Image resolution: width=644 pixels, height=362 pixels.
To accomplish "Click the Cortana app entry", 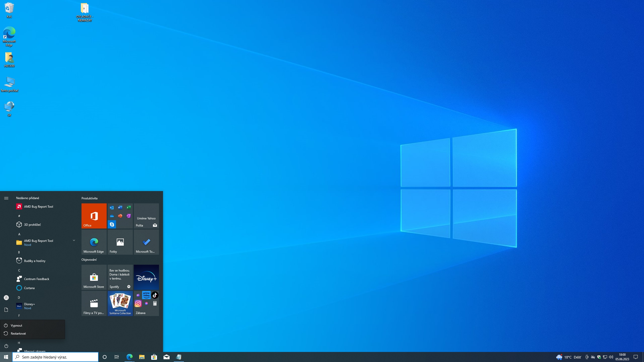I will tap(29, 288).
